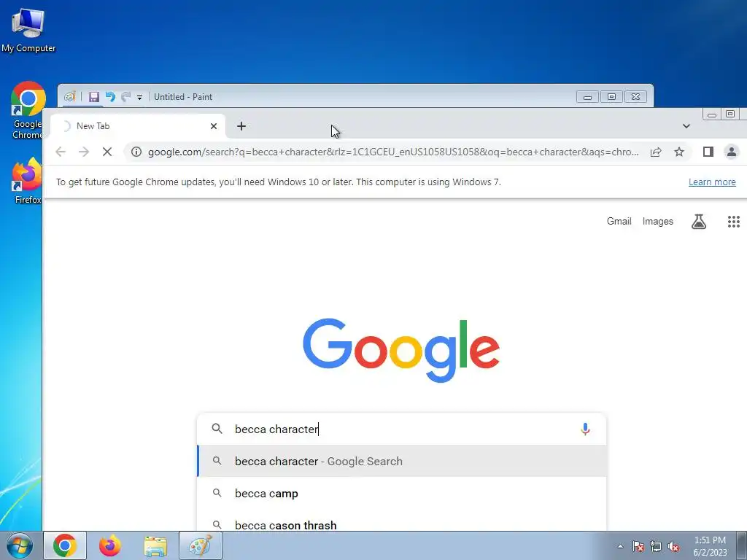Open network tray icon
Image resolution: width=747 pixels, height=560 pixels.
[656, 546]
